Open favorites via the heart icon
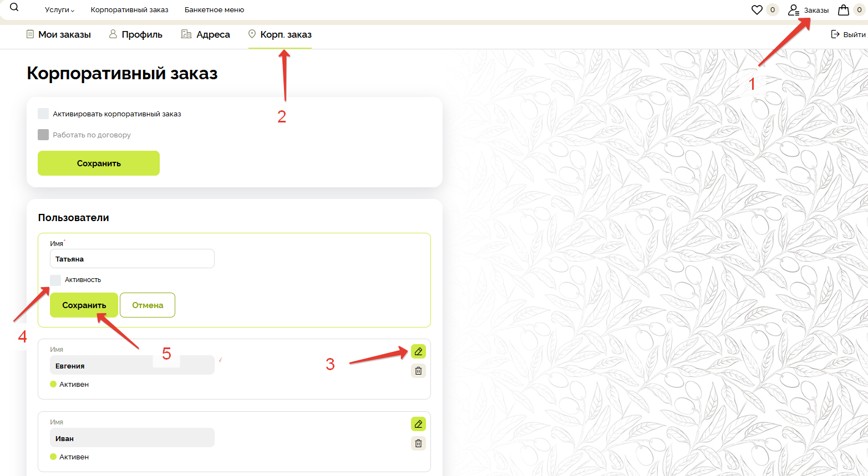This screenshot has width=868, height=476. tap(757, 10)
